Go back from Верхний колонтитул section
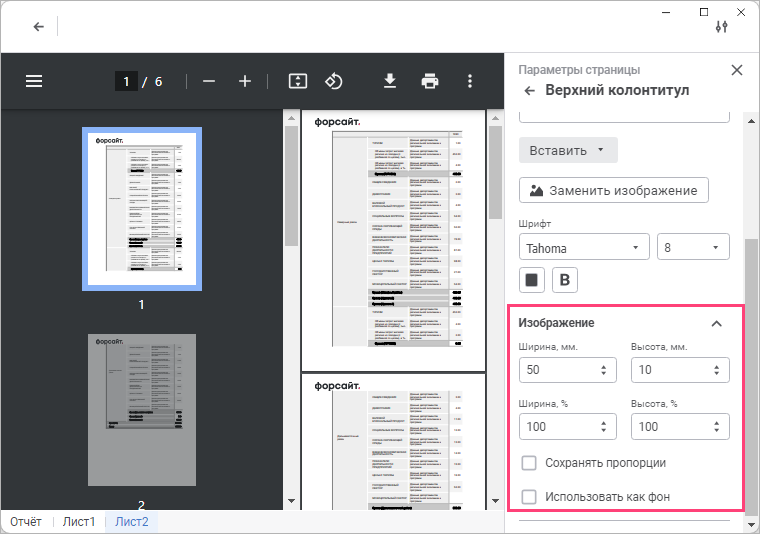The width and height of the screenshot is (760, 534). pos(530,91)
